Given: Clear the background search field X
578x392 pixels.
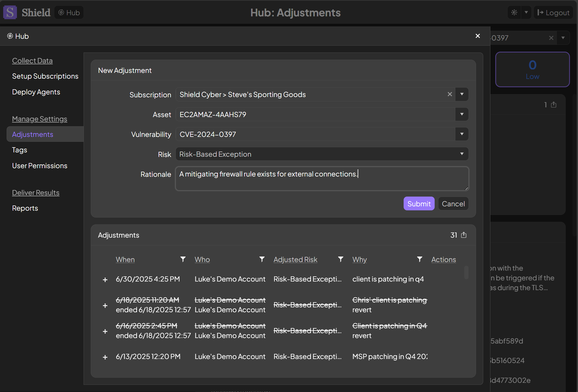Looking at the screenshot, I should (x=551, y=38).
